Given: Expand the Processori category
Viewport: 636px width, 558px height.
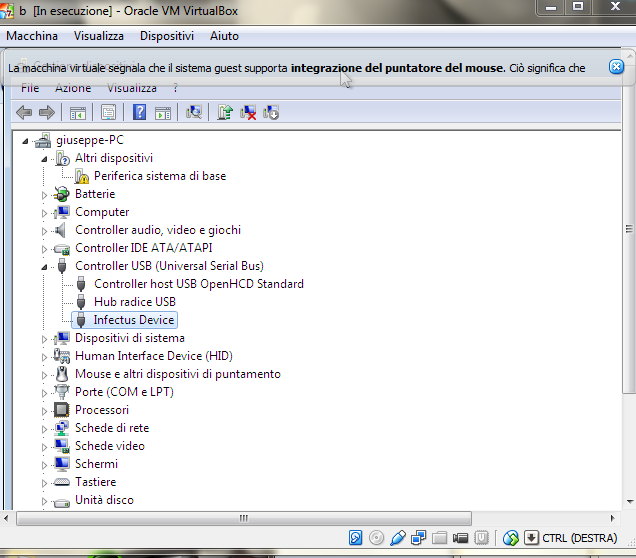Looking at the screenshot, I should [44, 411].
